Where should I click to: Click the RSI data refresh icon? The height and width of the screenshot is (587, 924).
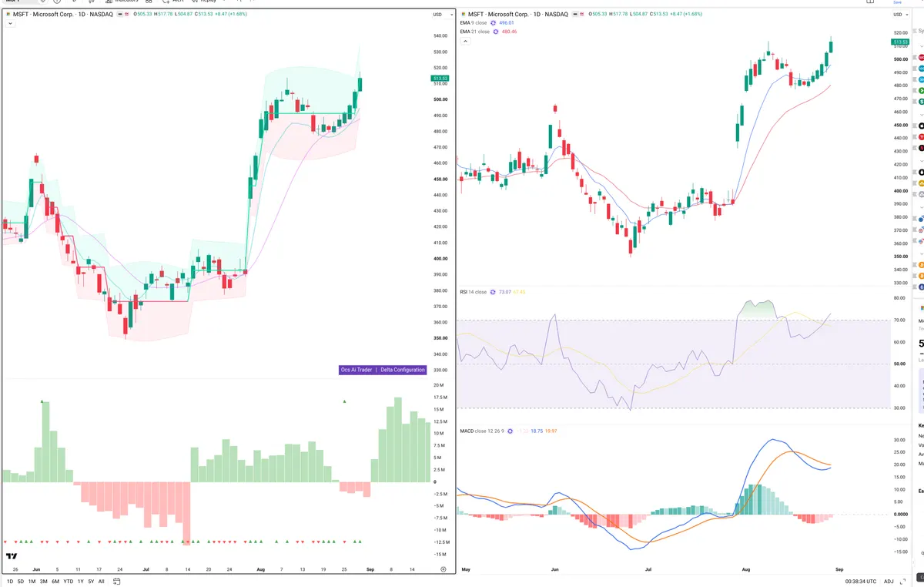click(x=493, y=292)
